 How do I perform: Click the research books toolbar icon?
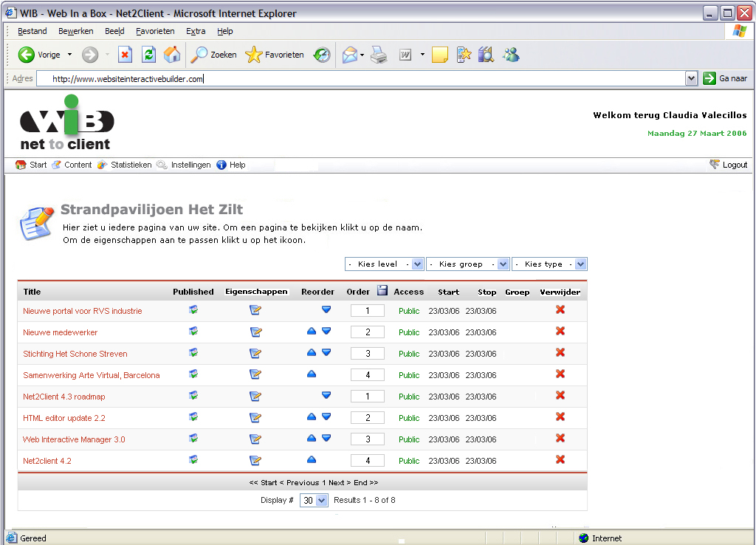(486, 55)
